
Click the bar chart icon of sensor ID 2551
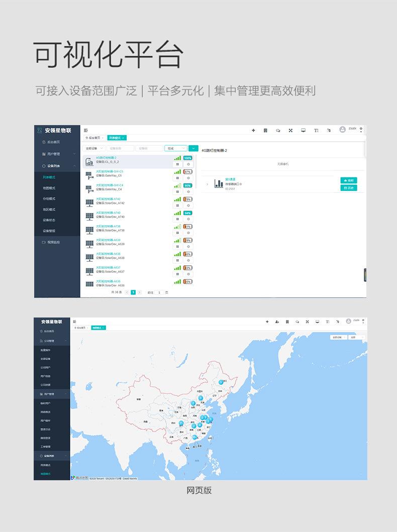tap(219, 184)
